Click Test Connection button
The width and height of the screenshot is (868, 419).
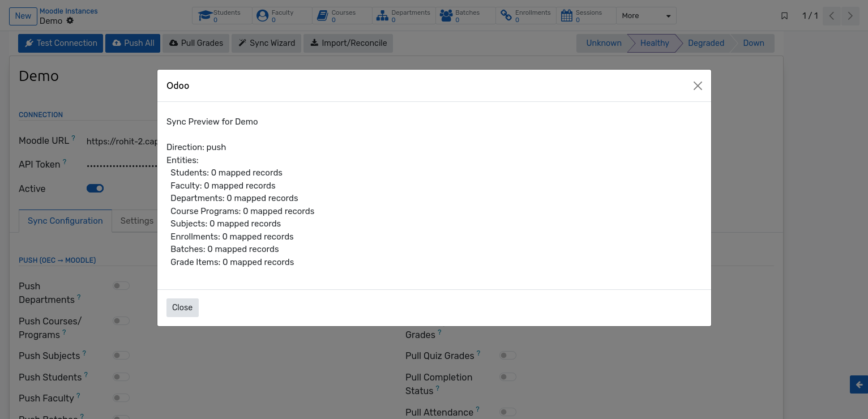(x=61, y=43)
